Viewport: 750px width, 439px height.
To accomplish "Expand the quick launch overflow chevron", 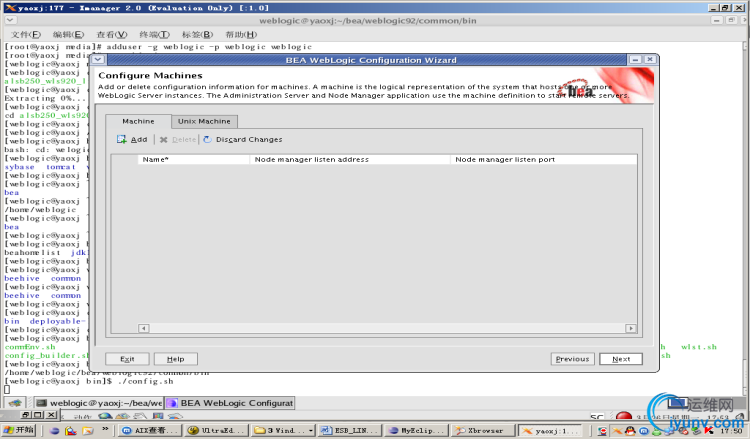I will [105, 429].
